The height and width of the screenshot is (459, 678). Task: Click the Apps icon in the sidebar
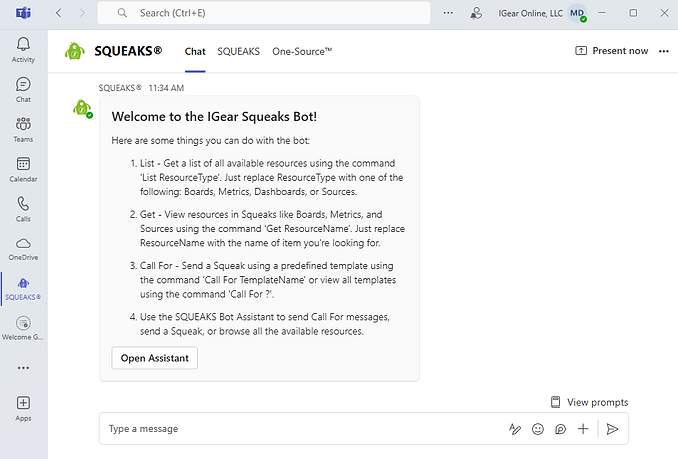(23, 407)
